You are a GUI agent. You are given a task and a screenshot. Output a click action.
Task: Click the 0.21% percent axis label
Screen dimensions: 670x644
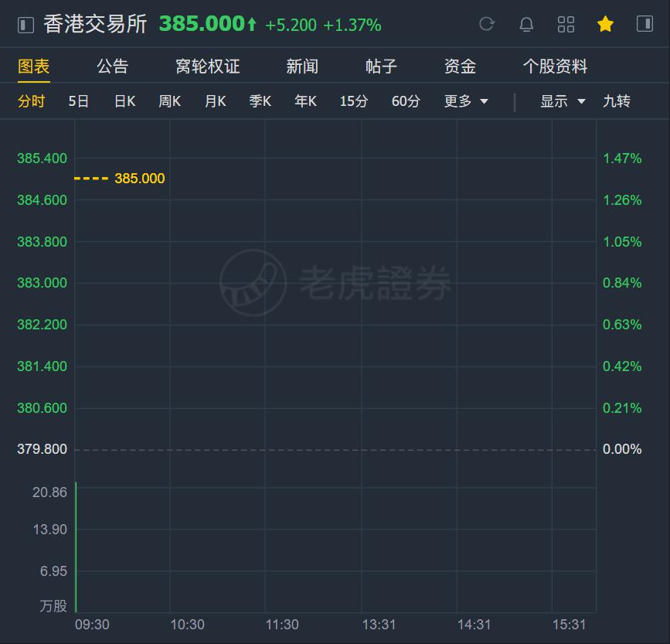point(622,408)
